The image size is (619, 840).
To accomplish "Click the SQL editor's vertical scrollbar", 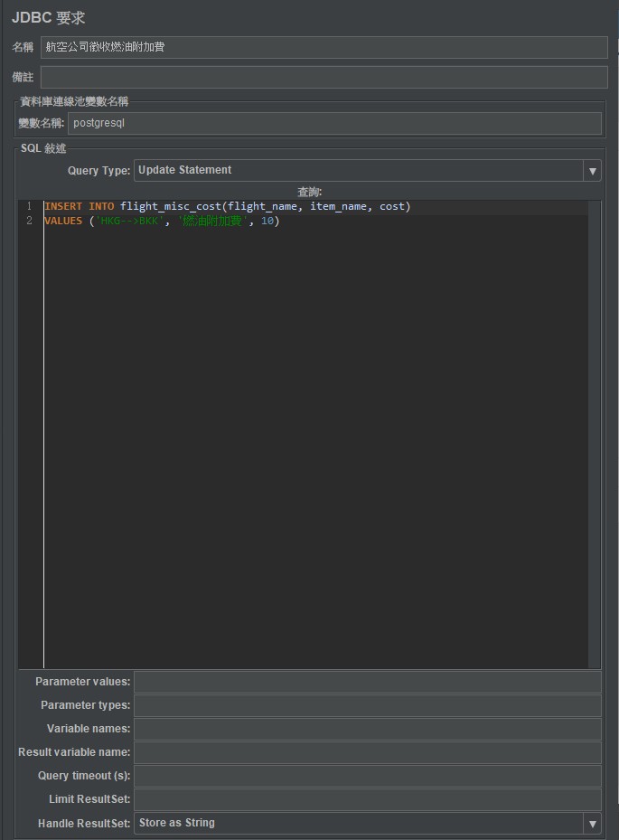I will 594,434.
